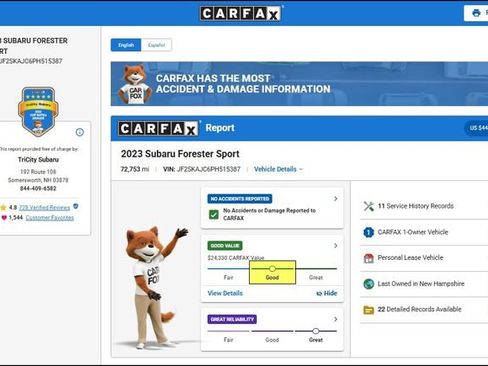Click the blue 1-Owner badge icon
This screenshot has height=366, width=488.
coord(368,232)
